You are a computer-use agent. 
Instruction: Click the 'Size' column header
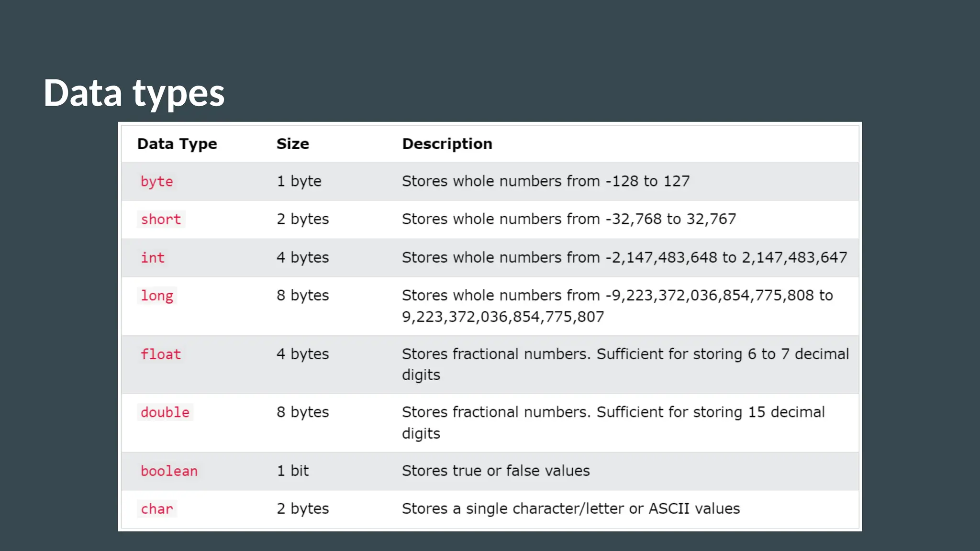click(292, 144)
